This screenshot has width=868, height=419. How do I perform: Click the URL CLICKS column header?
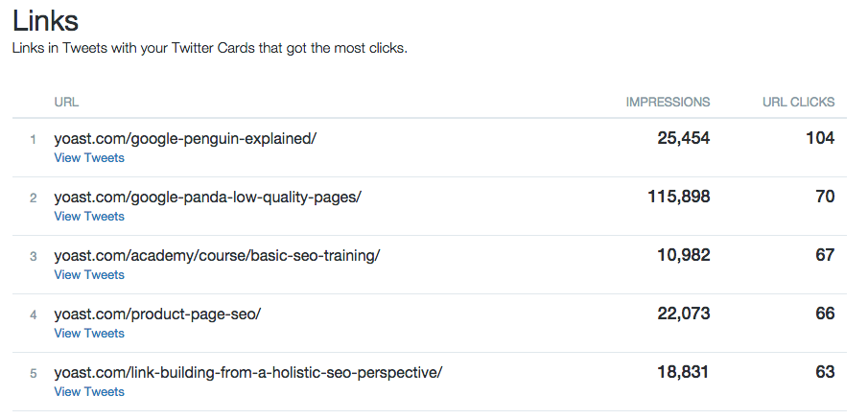pyautogui.click(x=798, y=103)
